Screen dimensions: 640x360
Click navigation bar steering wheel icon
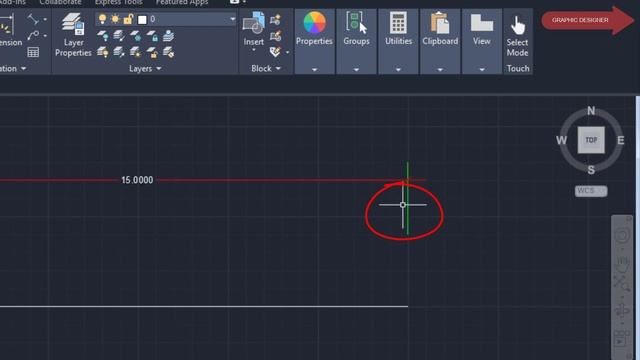tap(622, 236)
